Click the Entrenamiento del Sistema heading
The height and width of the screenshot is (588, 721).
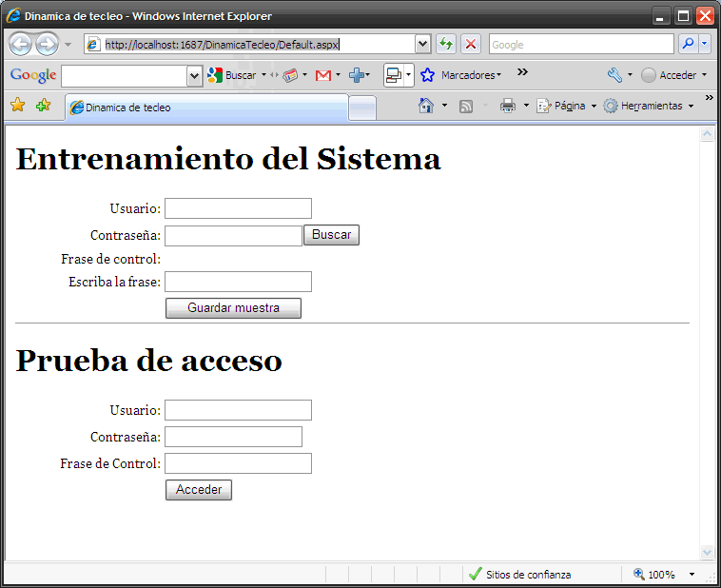(228, 159)
